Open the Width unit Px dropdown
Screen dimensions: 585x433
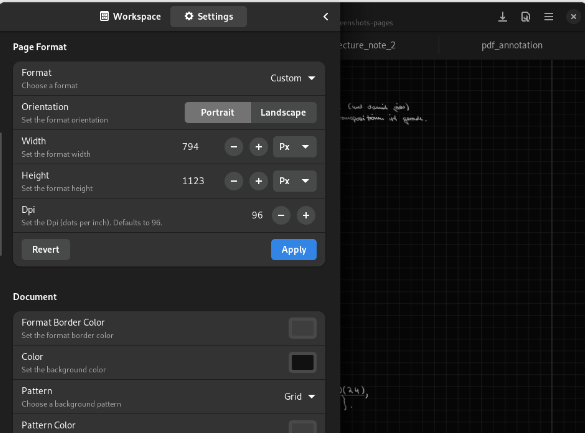(x=295, y=147)
